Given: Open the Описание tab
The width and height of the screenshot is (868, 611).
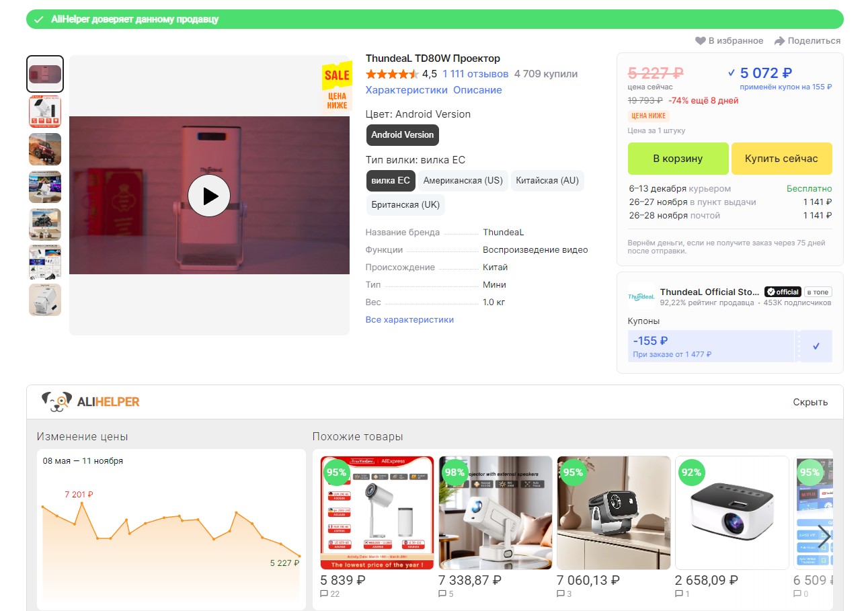Looking at the screenshot, I should click(x=477, y=90).
